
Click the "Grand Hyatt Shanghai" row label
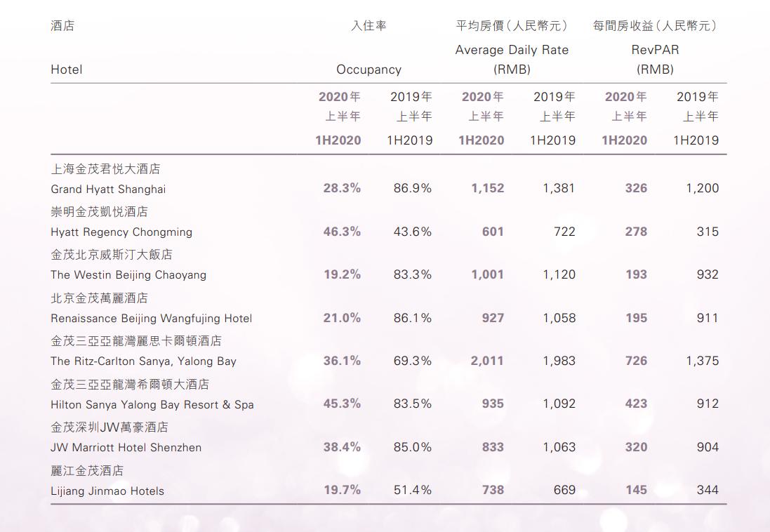click(x=108, y=189)
